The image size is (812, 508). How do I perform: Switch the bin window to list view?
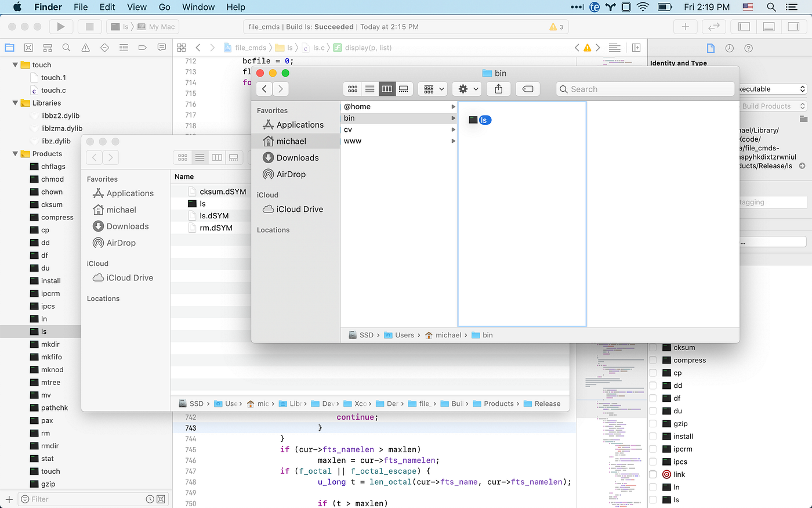(369, 89)
